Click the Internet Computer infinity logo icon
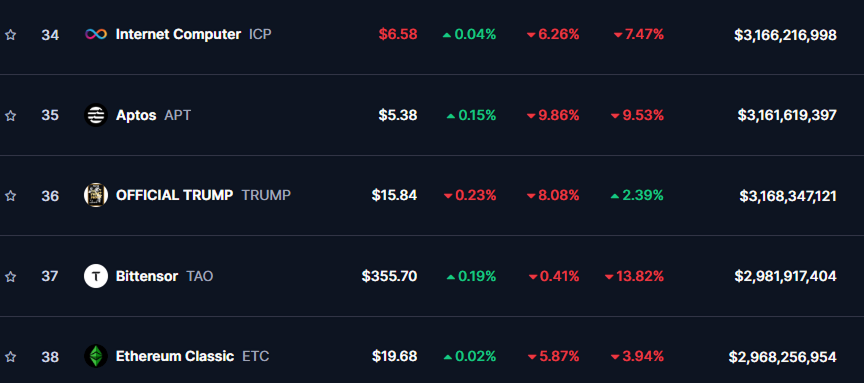This screenshot has width=864, height=383. point(95,35)
